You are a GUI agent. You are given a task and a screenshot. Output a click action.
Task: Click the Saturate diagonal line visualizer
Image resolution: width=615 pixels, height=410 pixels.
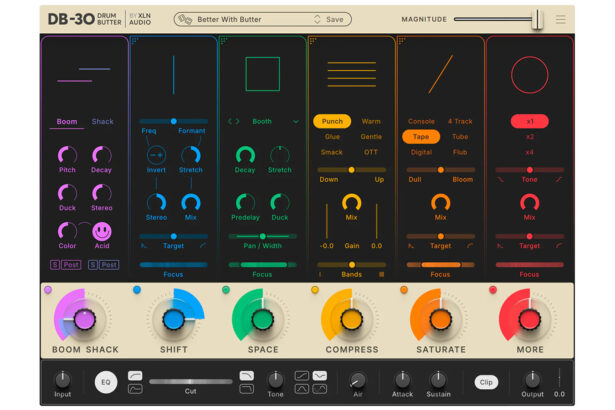440,74
